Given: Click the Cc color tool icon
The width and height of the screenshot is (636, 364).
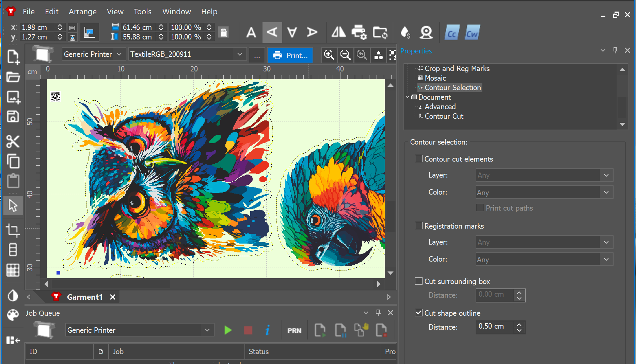Looking at the screenshot, I should 452,33.
